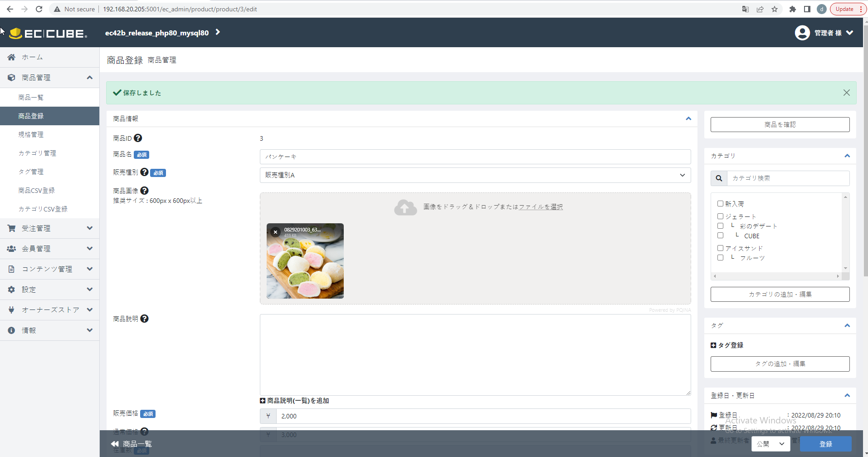This screenshot has height=457, width=868.
Task: Open 受注管理 via the shopping cart icon
Action: pos(11,228)
